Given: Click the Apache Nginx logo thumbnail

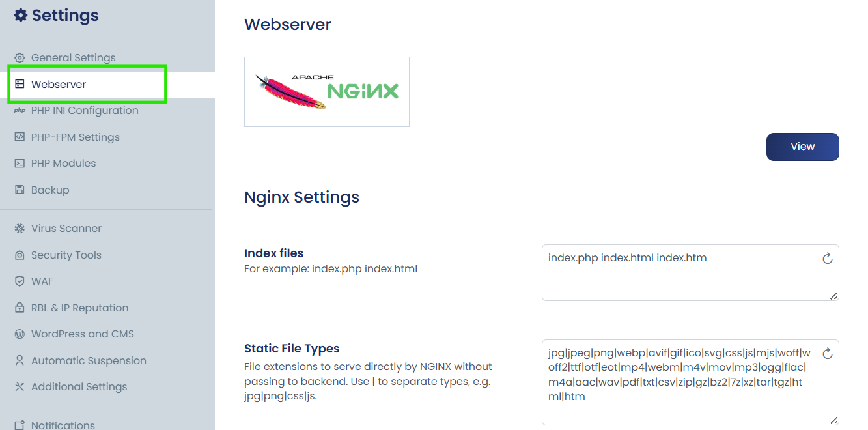Looking at the screenshot, I should click(327, 92).
